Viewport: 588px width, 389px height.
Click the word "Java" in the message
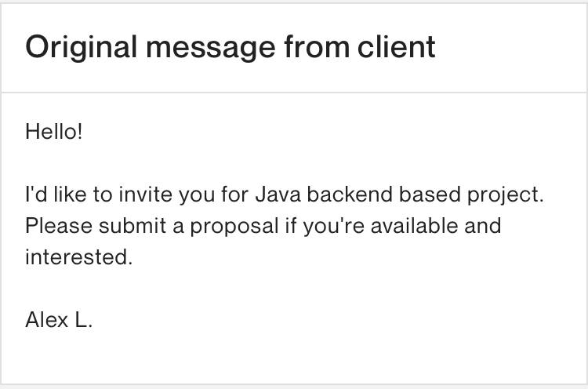(278, 194)
